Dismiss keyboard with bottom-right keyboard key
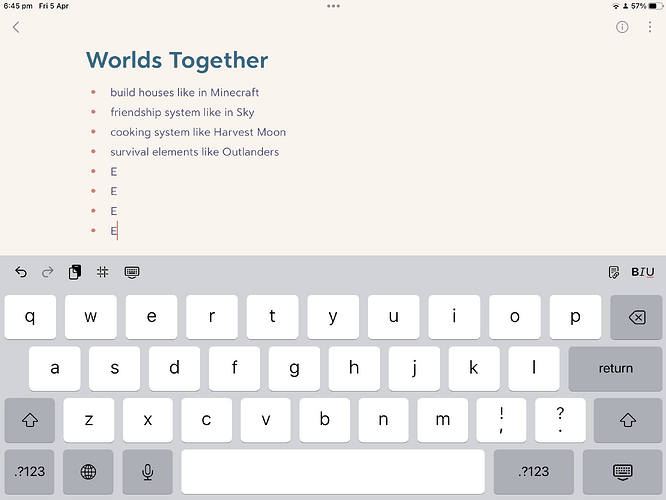666x500 pixels. [622, 472]
